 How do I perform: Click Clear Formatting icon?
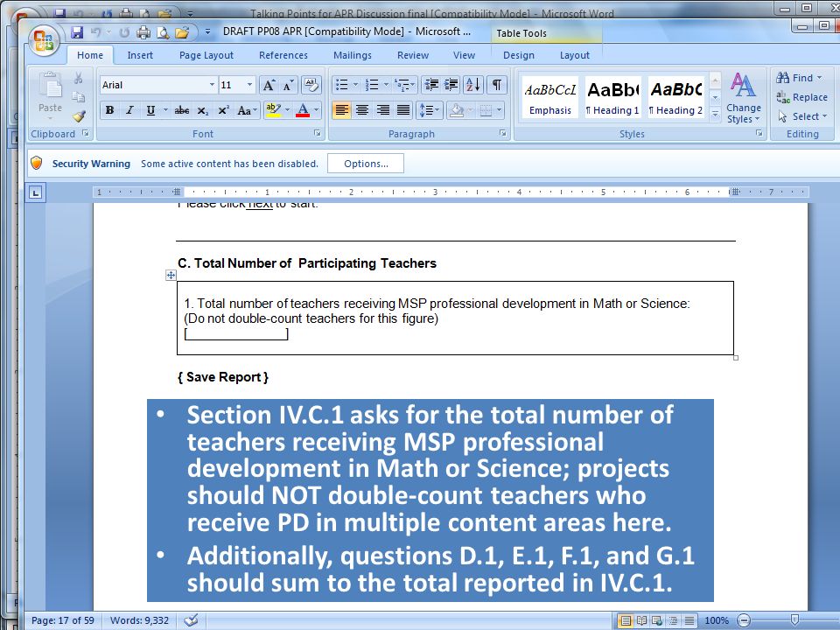(311, 85)
